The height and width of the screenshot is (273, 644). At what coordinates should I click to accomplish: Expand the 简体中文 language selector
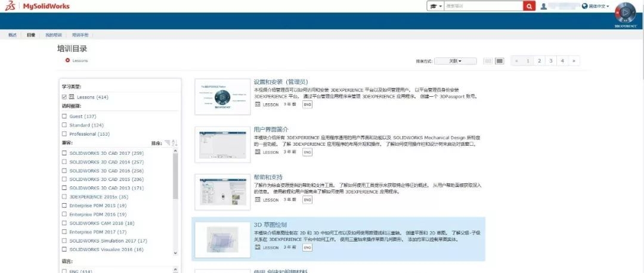pos(596,7)
